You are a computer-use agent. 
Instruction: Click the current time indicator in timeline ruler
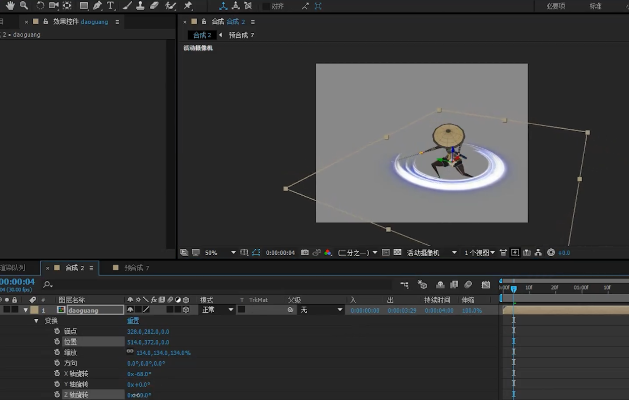pos(513,288)
